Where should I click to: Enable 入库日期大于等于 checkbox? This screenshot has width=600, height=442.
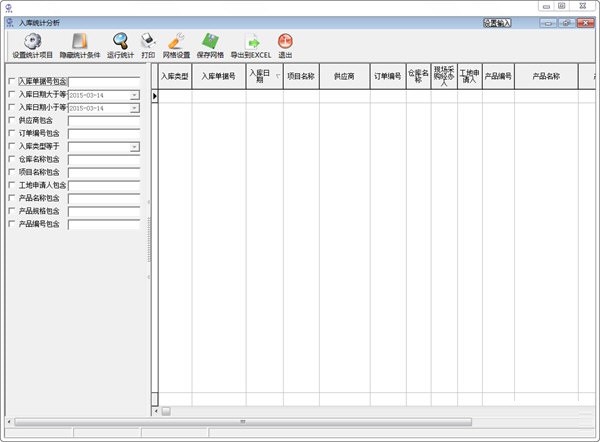click(x=11, y=94)
